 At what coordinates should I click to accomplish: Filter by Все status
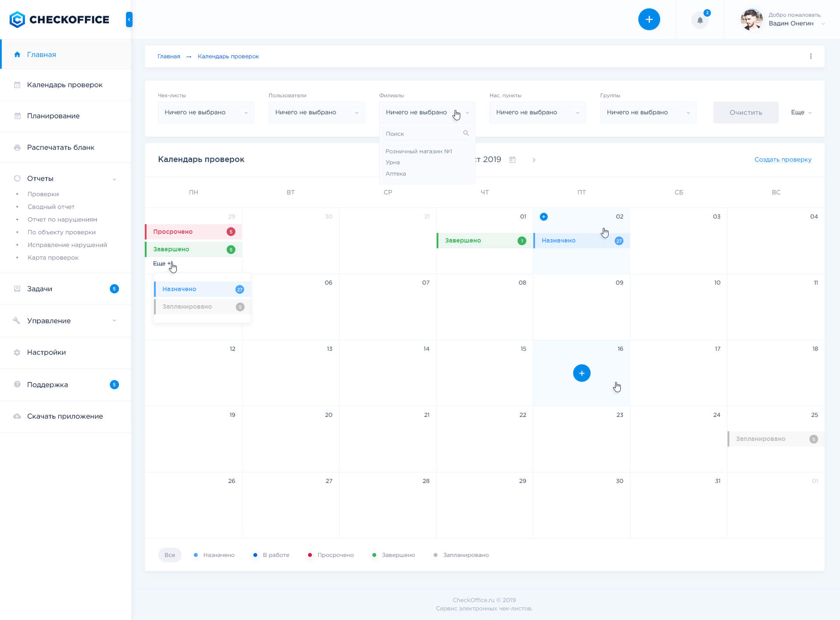pyautogui.click(x=170, y=555)
